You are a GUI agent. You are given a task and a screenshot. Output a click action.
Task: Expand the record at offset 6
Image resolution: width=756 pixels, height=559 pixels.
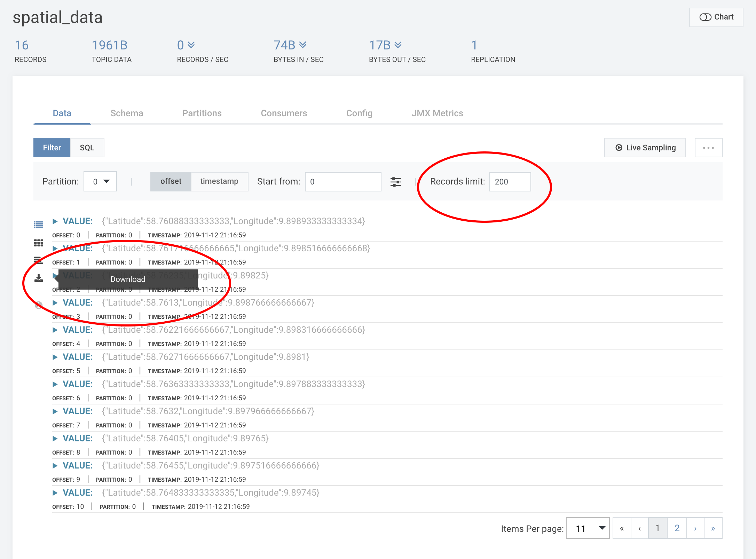pos(55,384)
